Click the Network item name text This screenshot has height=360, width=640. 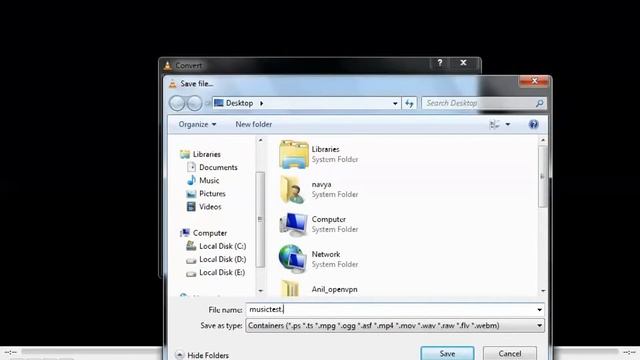tap(326, 254)
